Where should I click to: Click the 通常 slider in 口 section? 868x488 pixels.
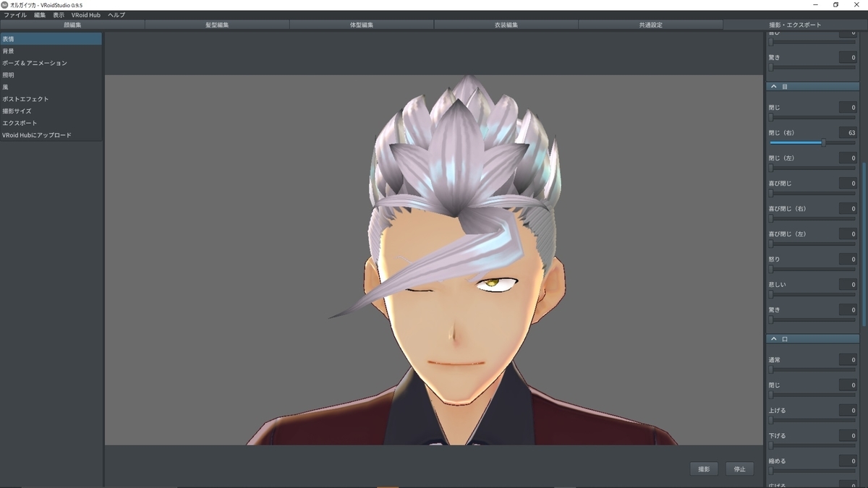click(812, 369)
